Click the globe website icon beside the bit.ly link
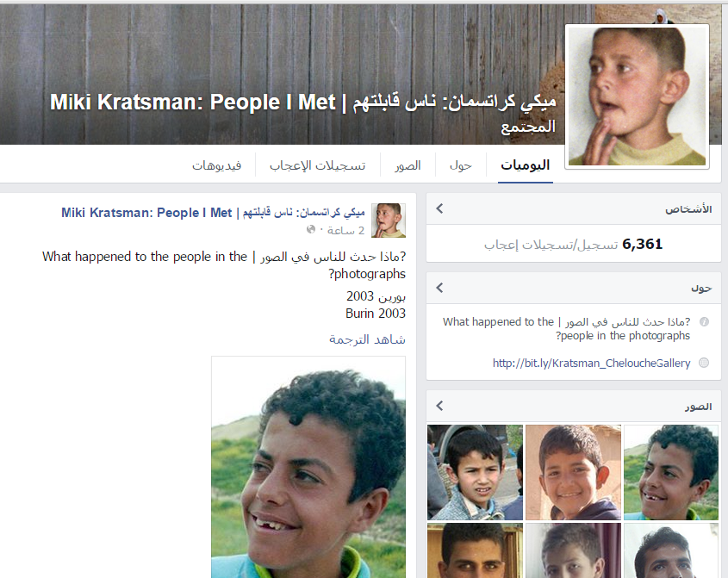The width and height of the screenshot is (728, 578). click(x=704, y=363)
